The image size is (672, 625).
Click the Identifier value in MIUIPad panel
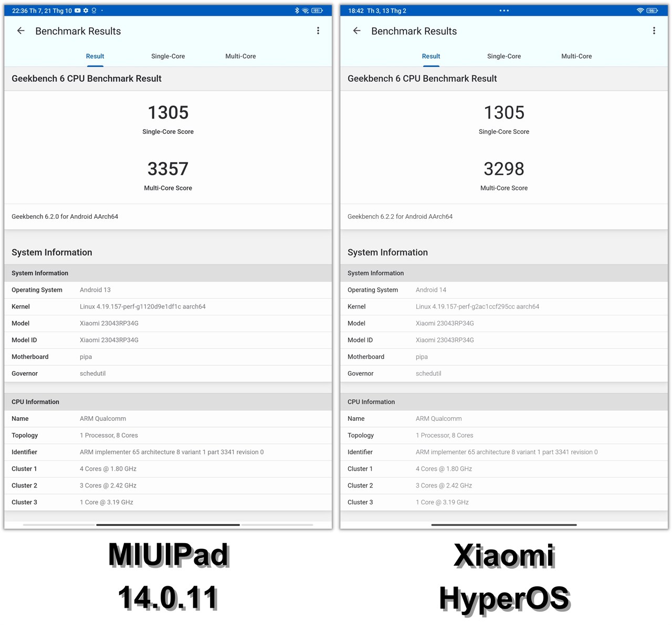pyautogui.click(x=172, y=452)
